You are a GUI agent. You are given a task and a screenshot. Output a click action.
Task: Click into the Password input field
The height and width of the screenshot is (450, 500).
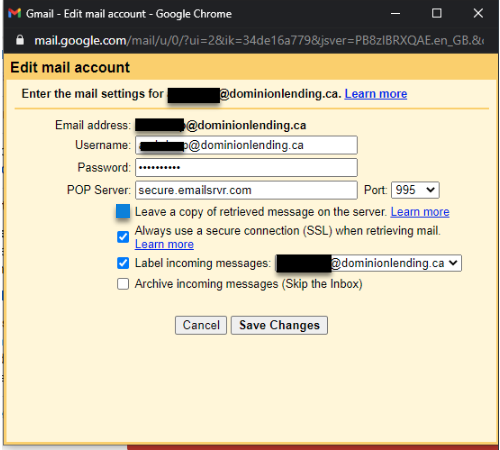pos(246,167)
